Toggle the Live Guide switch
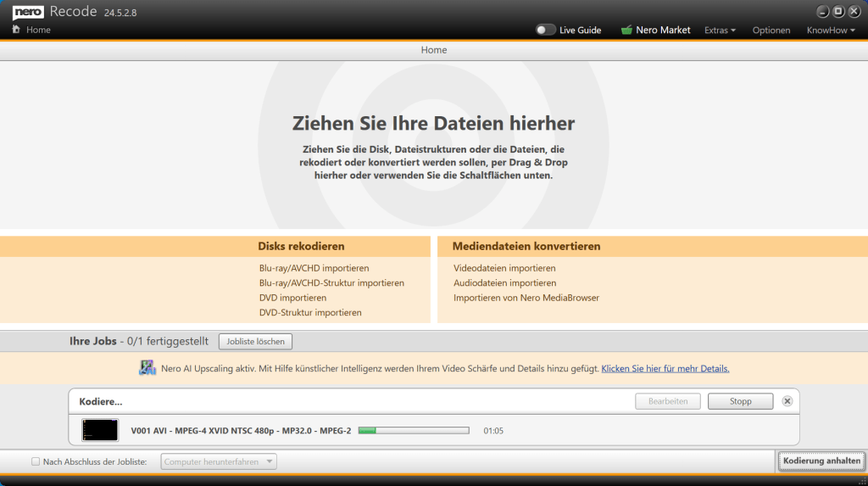The image size is (868, 486). coord(545,30)
